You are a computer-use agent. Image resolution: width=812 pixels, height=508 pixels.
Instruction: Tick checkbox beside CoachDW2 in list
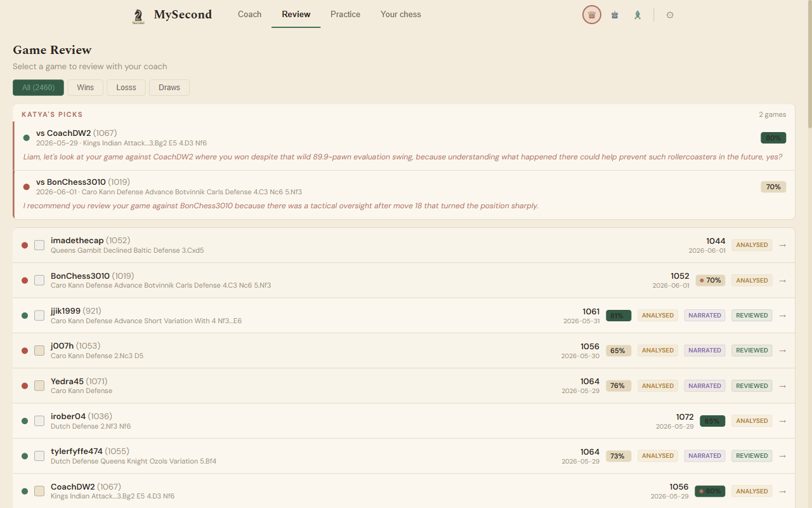click(x=39, y=491)
